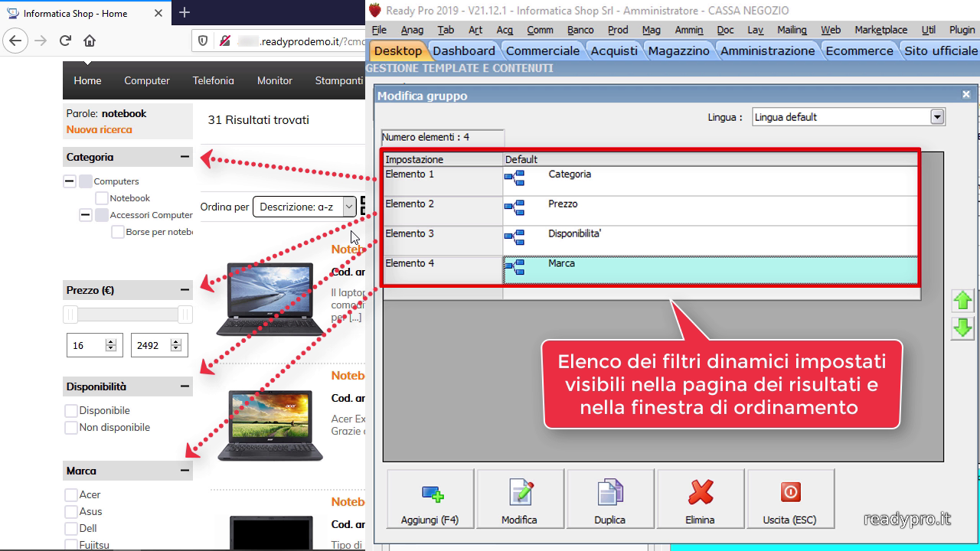Click the tree icon in the Categoria row
Screen dimensions: 980x551
514,178
